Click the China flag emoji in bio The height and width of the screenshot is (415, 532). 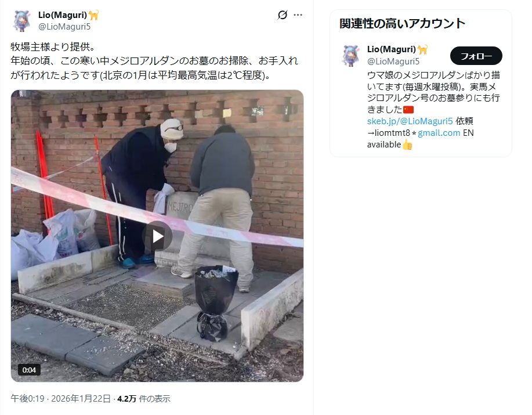(408, 110)
